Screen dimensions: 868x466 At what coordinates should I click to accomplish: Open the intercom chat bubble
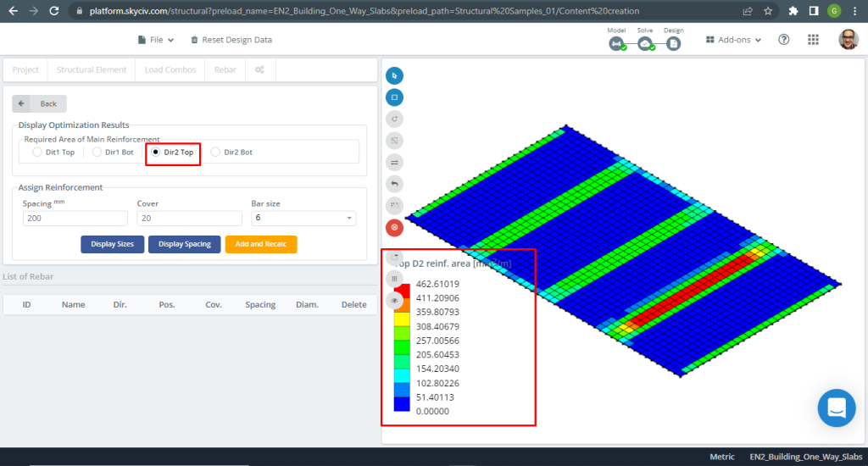coord(836,408)
